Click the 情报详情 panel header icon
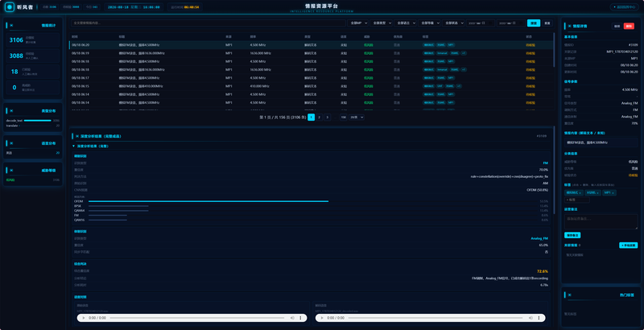 pos(569,26)
